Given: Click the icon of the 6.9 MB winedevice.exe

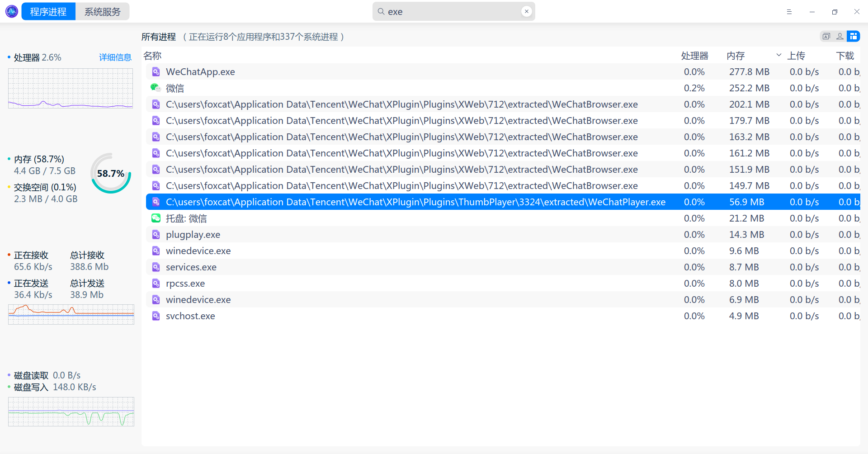Looking at the screenshot, I should (156, 299).
